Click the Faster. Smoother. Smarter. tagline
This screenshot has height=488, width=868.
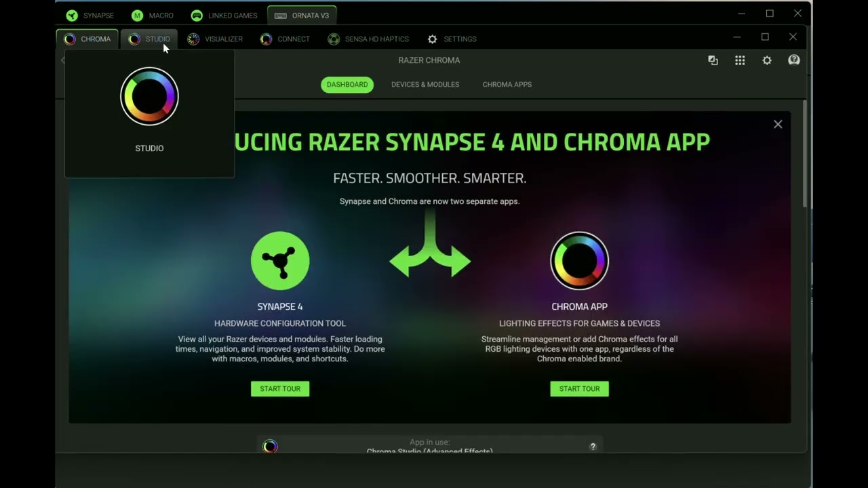(430, 178)
